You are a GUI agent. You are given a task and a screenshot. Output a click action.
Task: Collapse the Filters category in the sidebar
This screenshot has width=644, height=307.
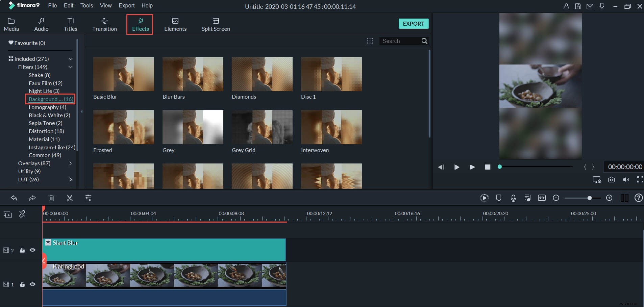click(x=70, y=67)
